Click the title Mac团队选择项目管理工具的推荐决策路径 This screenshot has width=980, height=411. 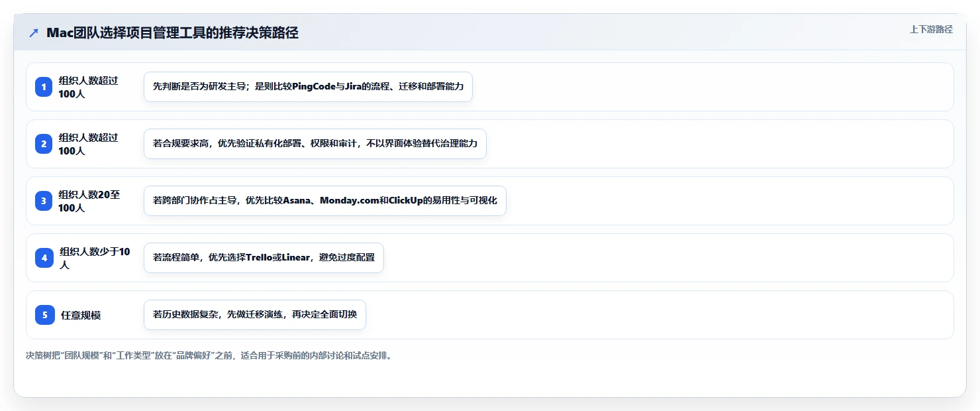coord(172,33)
